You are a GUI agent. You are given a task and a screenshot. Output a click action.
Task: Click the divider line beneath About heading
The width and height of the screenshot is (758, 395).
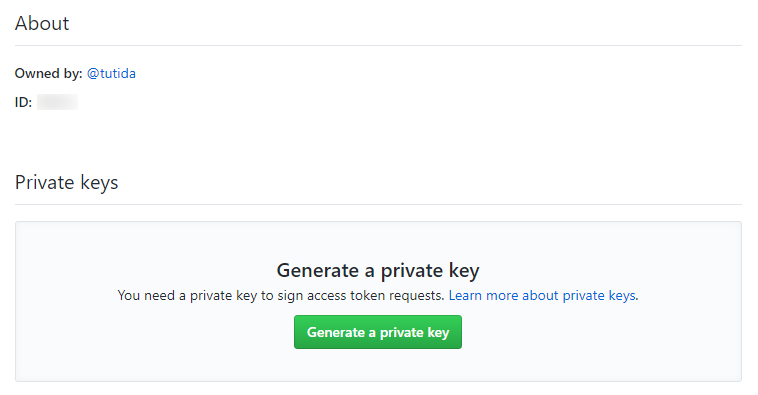pyautogui.click(x=378, y=45)
